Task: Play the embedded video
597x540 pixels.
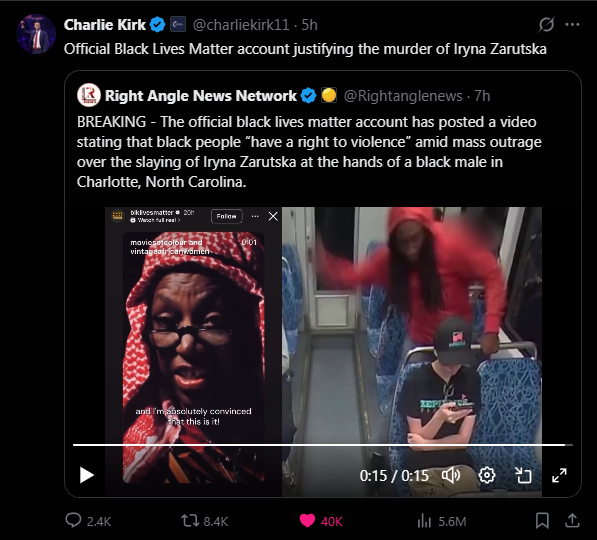Action: [86, 475]
